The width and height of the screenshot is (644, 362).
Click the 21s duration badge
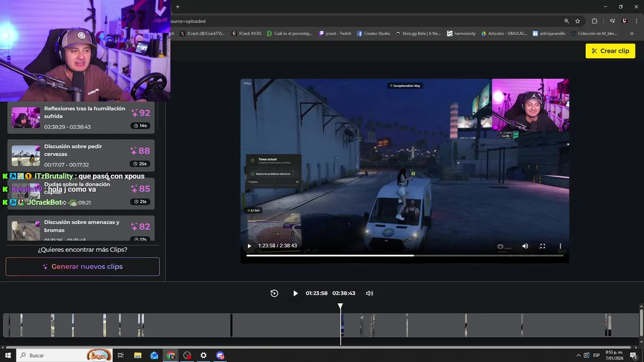click(x=140, y=202)
